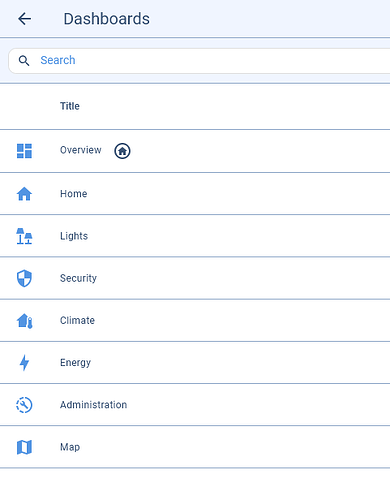The image size is (390, 500).
Task: Click the Home dashboard house icon
Action: pyautogui.click(x=24, y=194)
